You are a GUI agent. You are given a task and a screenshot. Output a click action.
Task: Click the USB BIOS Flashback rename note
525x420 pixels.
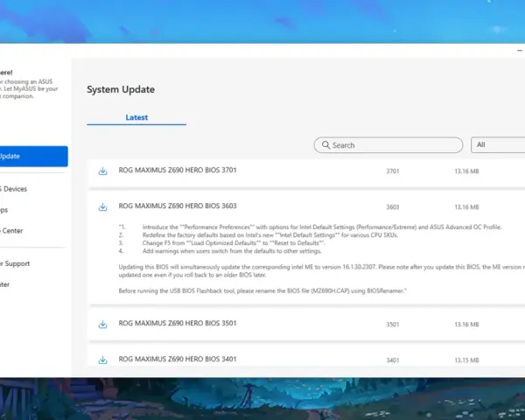point(262,290)
